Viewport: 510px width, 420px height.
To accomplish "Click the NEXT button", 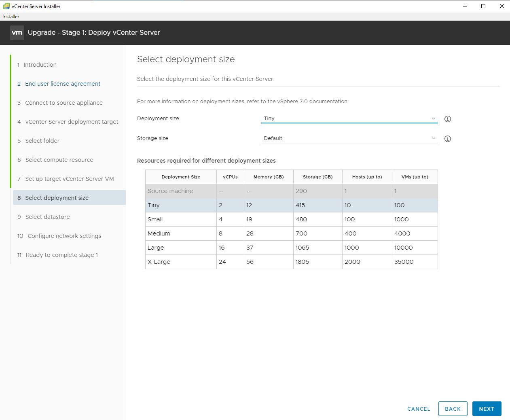I will [487, 409].
